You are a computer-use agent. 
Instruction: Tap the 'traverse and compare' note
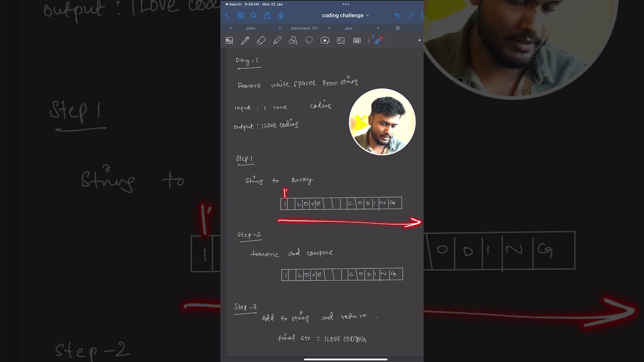click(292, 253)
